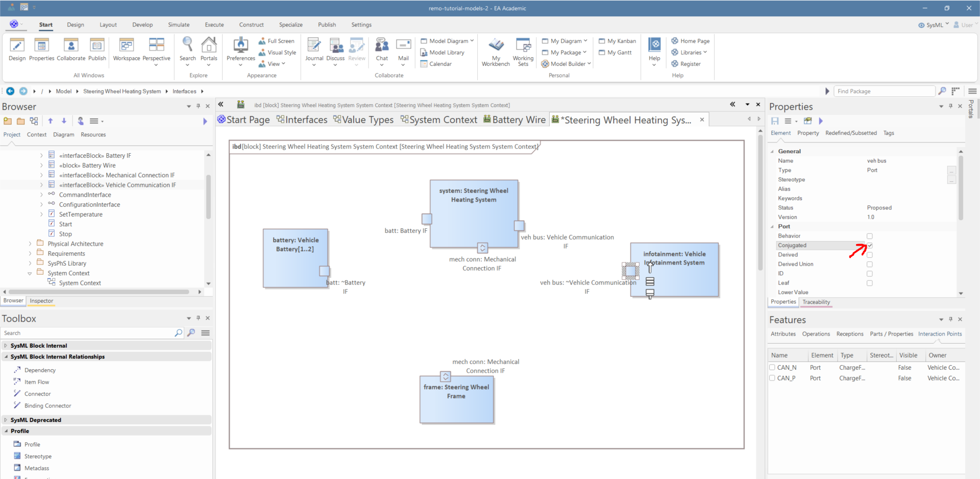Click the Search magnifier in ribbon
Image resolution: width=980 pixels, height=479 pixels.
click(187, 46)
